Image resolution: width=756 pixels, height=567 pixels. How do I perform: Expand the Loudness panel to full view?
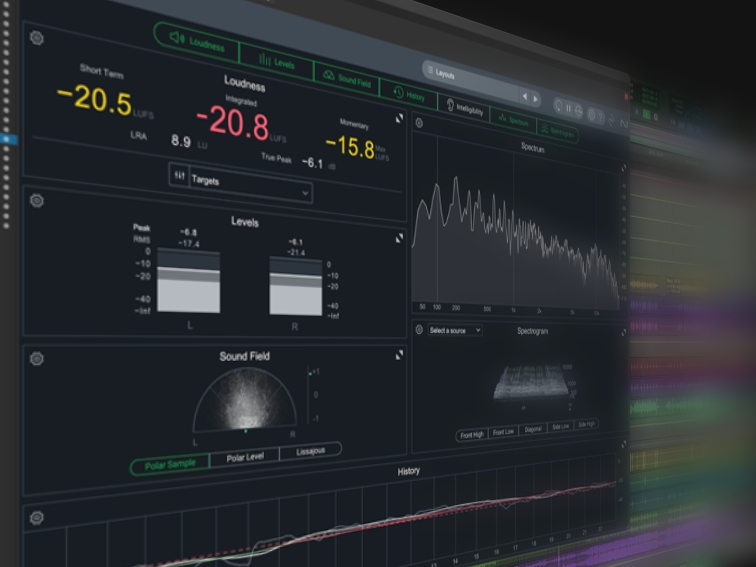(x=399, y=118)
